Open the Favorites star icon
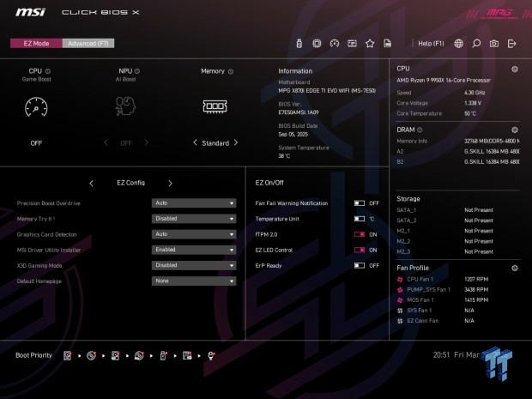This screenshot has width=532, height=399. [370, 44]
